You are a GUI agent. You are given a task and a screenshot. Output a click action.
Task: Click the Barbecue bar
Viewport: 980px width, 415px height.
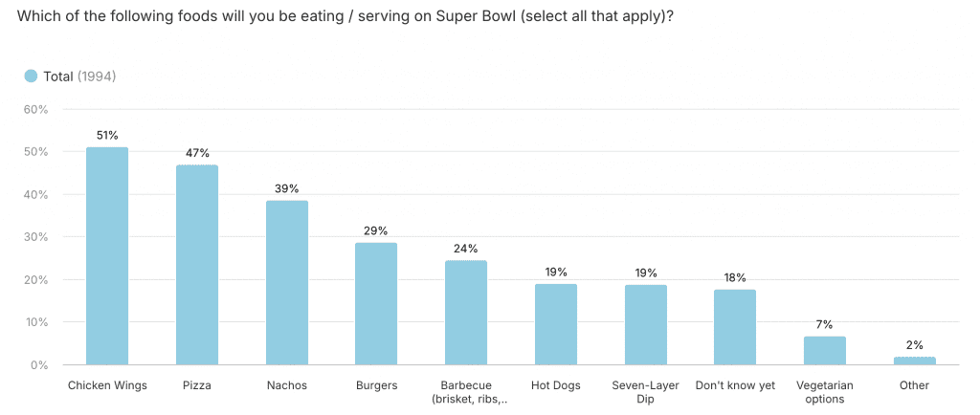466,313
